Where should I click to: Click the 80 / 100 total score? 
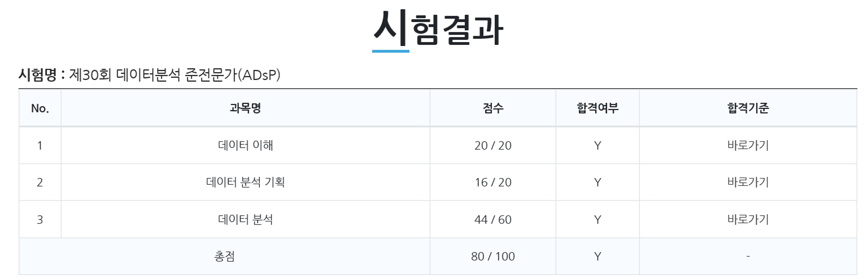click(493, 256)
